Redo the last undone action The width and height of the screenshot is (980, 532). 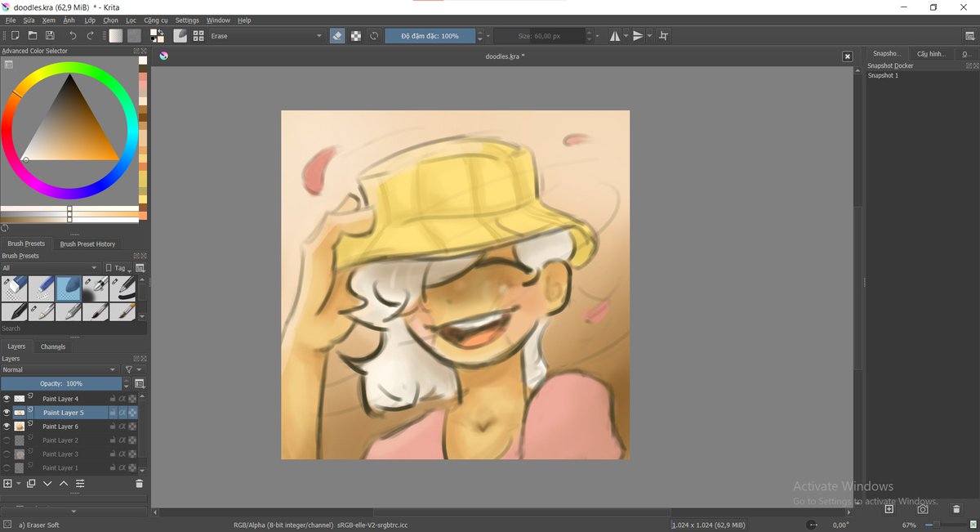pos(90,36)
